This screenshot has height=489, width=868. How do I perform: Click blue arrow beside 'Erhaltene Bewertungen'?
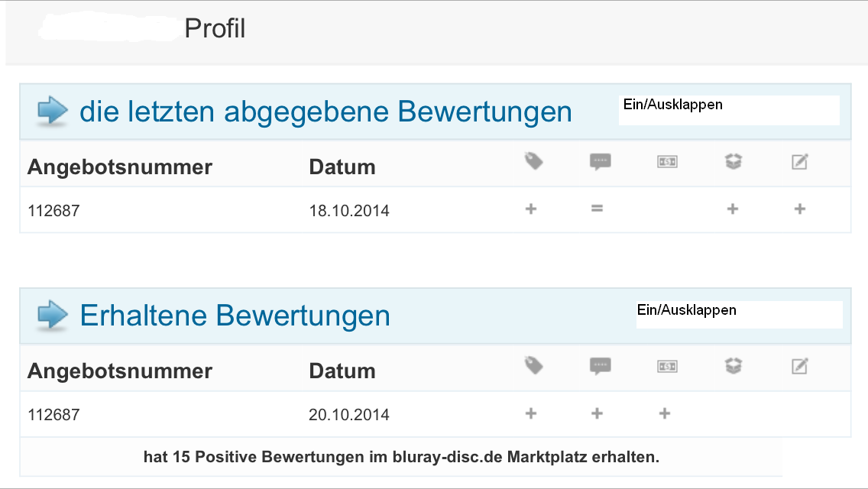pyautogui.click(x=53, y=316)
